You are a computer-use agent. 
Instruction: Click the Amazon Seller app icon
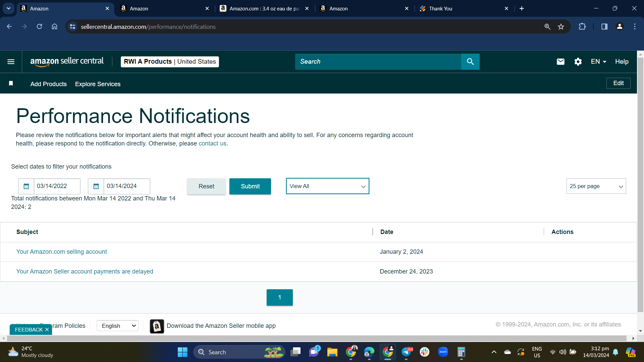(157, 326)
